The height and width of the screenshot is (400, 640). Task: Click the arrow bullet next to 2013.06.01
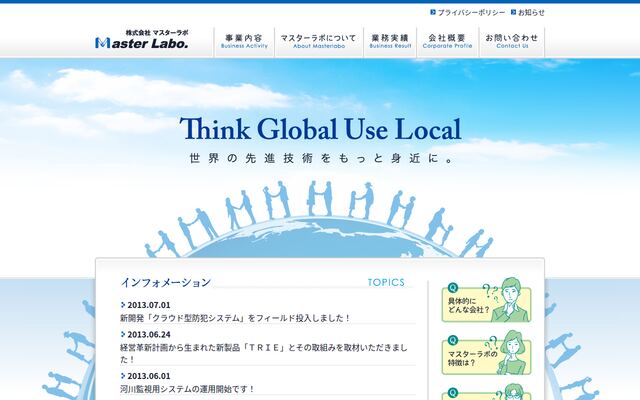pyautogui.click(x=123, y=376)
